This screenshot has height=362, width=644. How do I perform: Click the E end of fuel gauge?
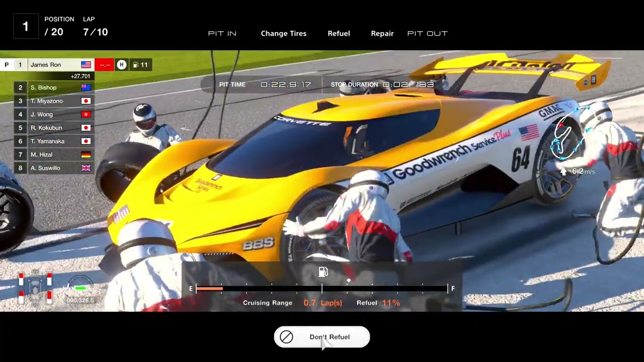[191, 288]
